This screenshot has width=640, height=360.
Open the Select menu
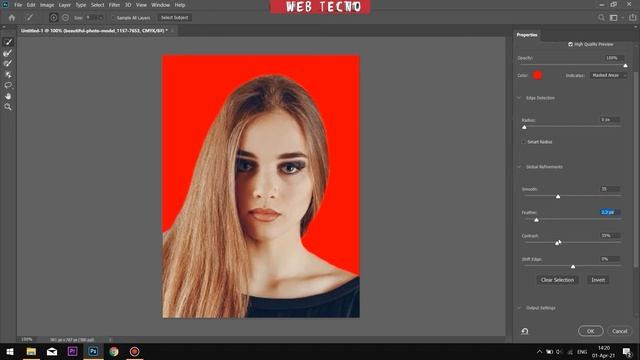97,5
